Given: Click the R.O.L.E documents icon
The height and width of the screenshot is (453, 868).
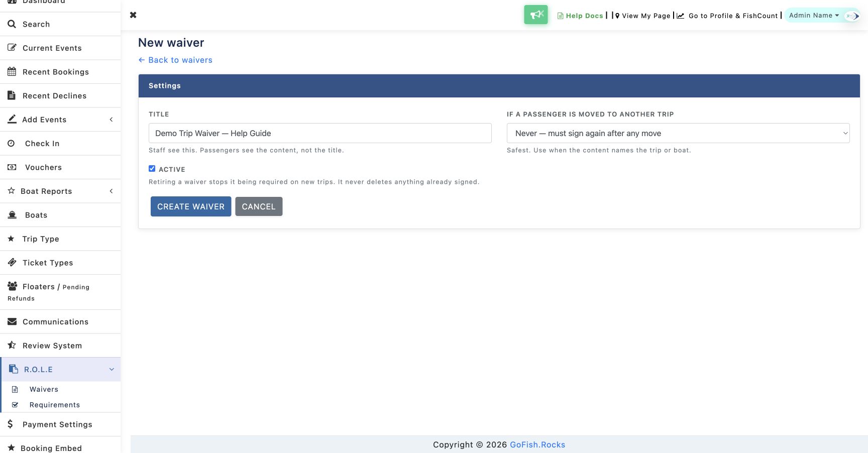Looking at the screenshot, I should point(14,369).
